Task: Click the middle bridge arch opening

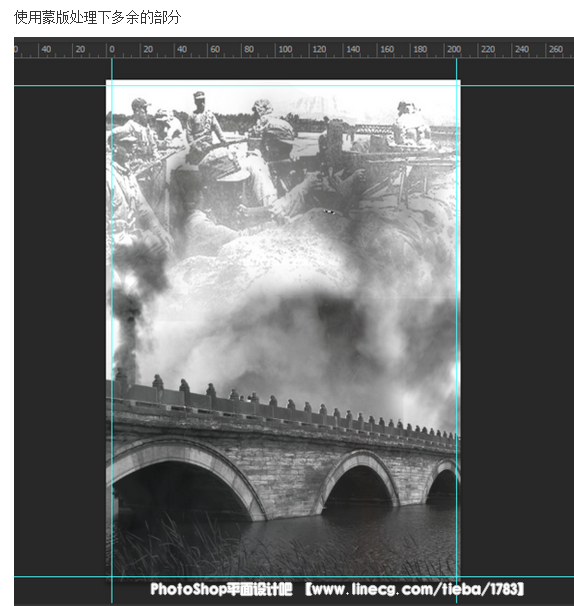Action: [x=359, y=486]
